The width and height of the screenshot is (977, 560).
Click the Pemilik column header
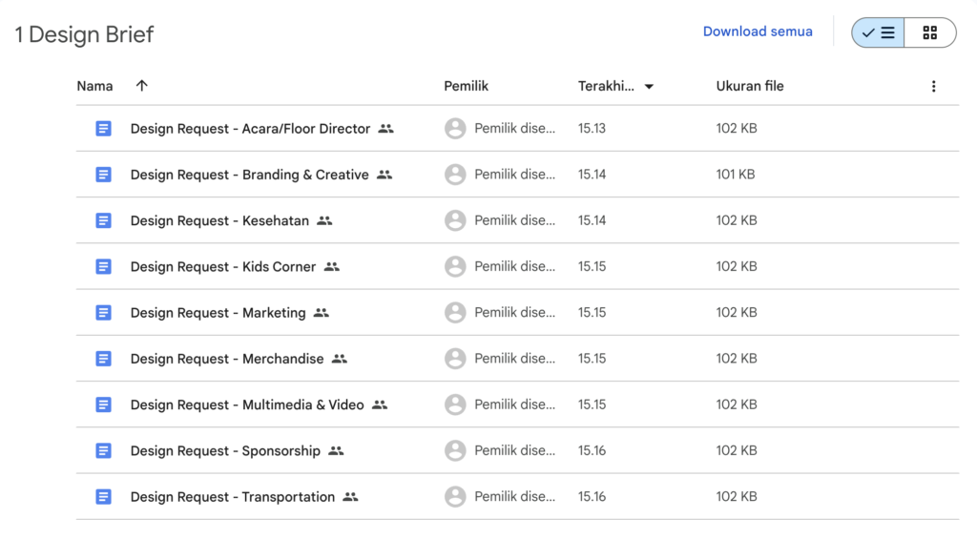tap(466, 86)
